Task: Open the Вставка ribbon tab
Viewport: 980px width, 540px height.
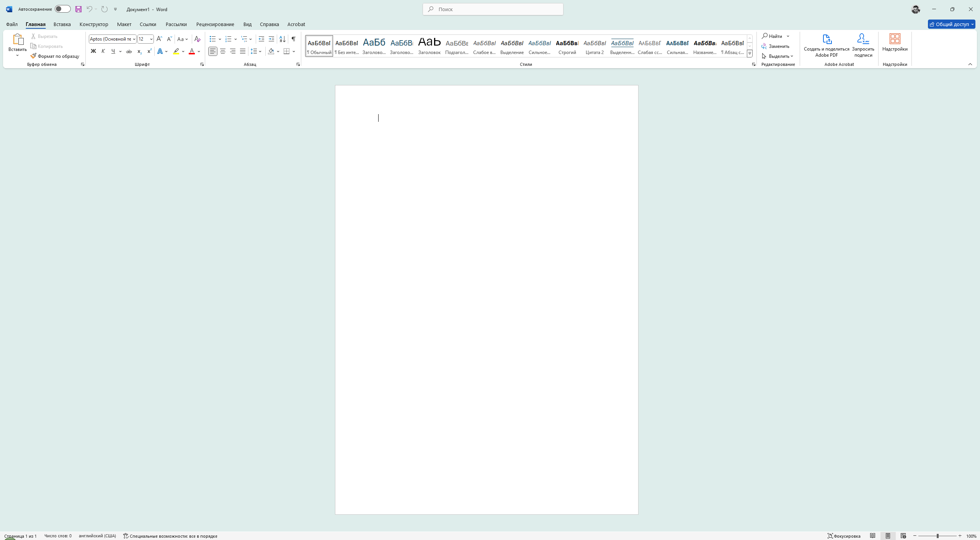Action: pos(62,24)
